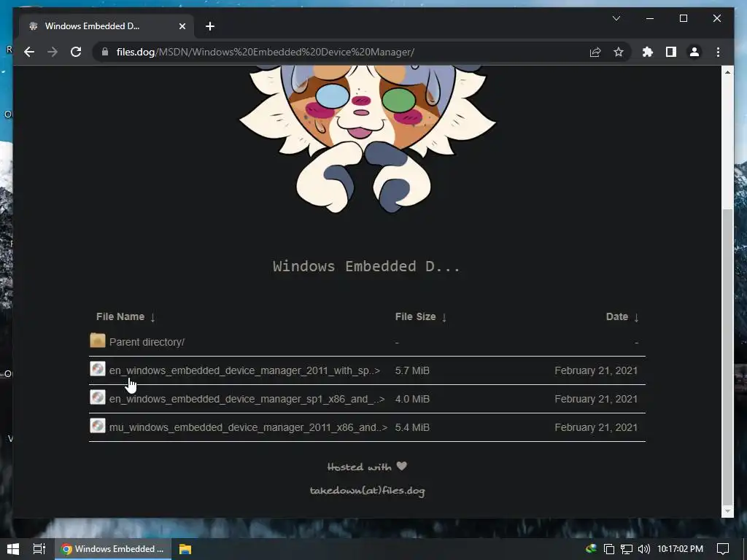Open Chrome's three-dot menu
Viewport: 747px width, 560px height.
pos(718,52)
